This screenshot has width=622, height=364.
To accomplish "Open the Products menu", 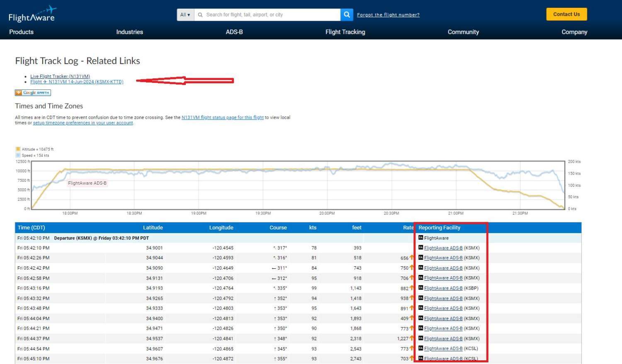I will pyautogui.click(x=21, y=32).
